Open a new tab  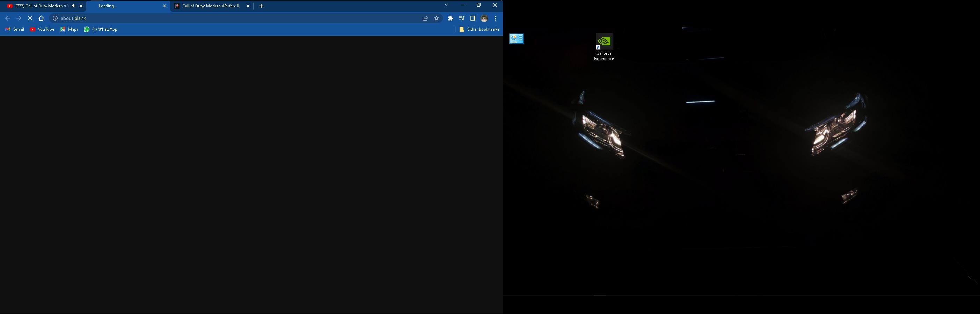click(x=261, y=6)
